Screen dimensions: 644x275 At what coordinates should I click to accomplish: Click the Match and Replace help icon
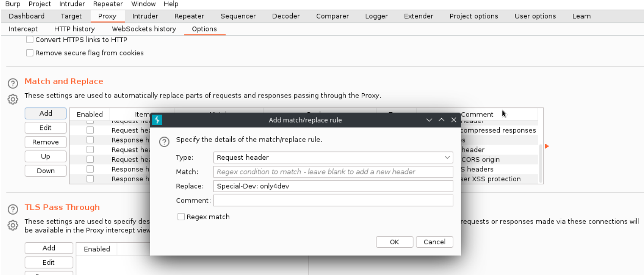pyautogui.click(x=13, y=83)
